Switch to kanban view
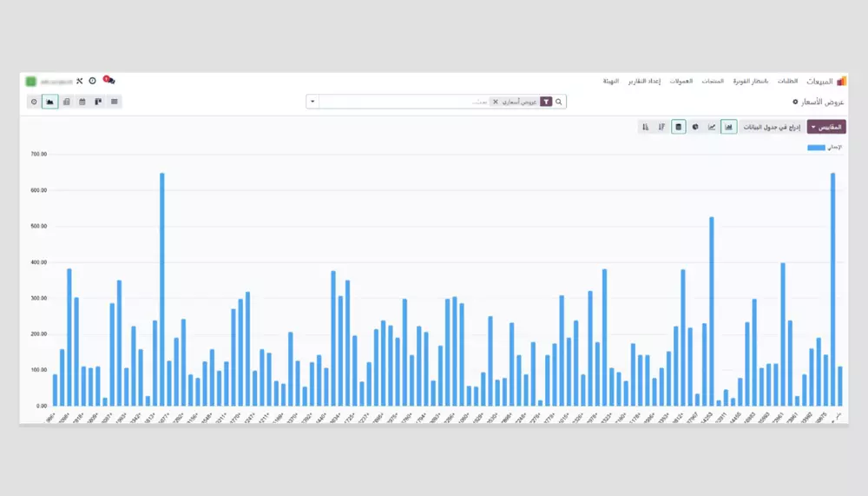868x496 pixels. (x=98, y=102)
